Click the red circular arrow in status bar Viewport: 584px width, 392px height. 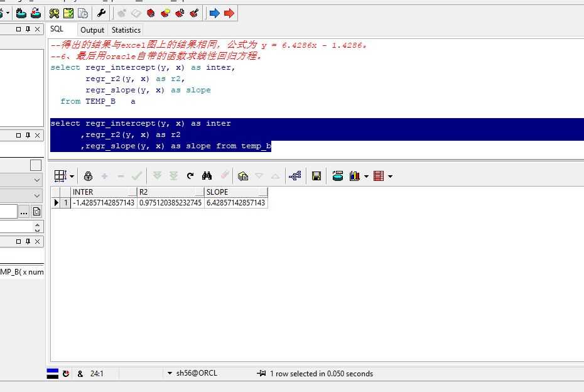66,373
